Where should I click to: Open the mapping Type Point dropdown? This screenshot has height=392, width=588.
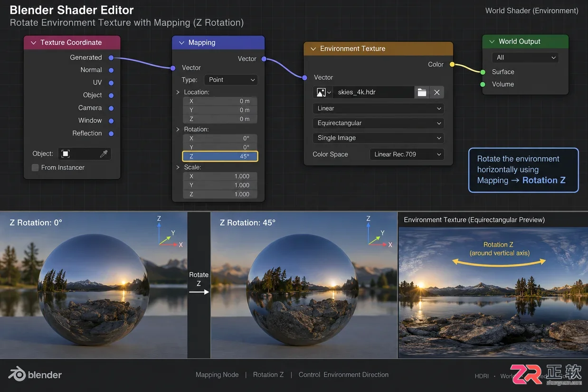[x=231, y=80]
